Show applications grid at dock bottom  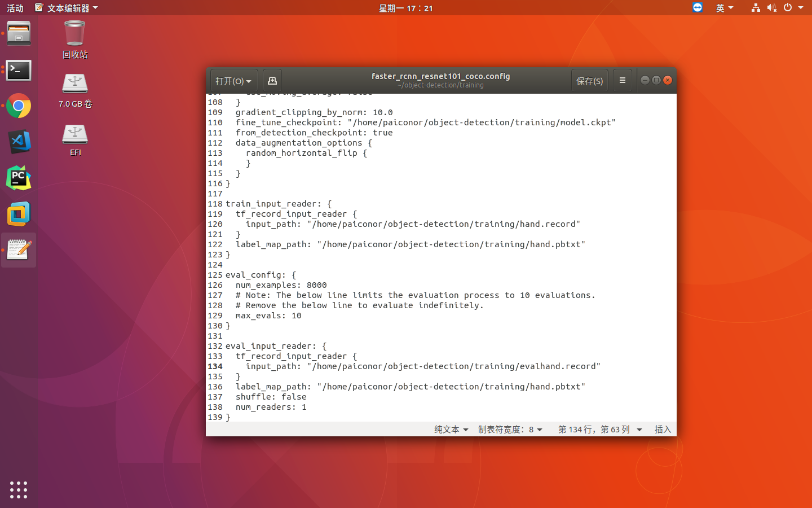tap(19, 489)
